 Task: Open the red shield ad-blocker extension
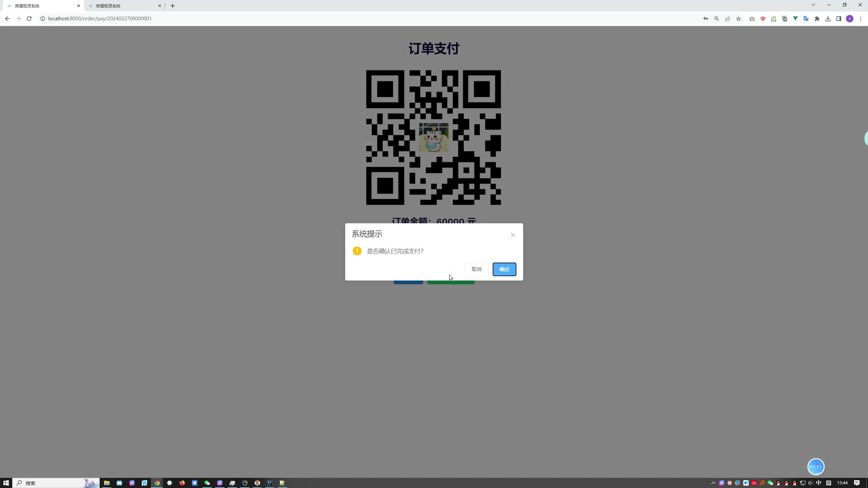click(x=763, y=19)
